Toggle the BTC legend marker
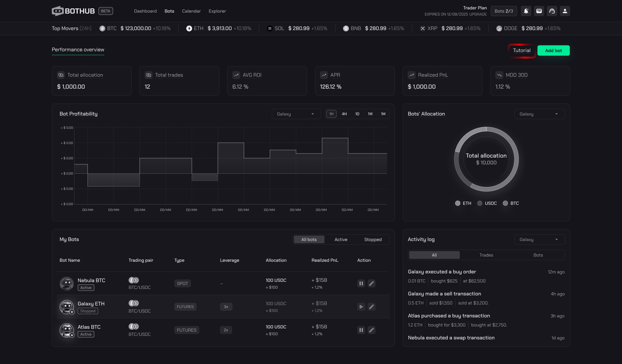The height and width of the screenshot is (364, 622). (x=505, y=203)
